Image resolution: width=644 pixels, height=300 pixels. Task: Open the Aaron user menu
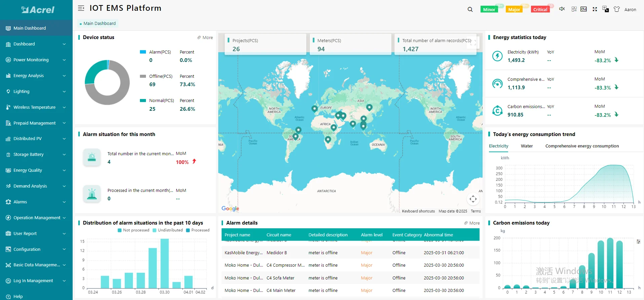click(630, 9)
